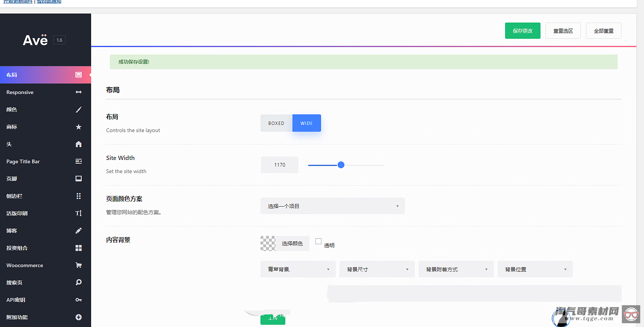
Task: Click the magnifier icon next to 搜索页
Action: coord(78,283)
